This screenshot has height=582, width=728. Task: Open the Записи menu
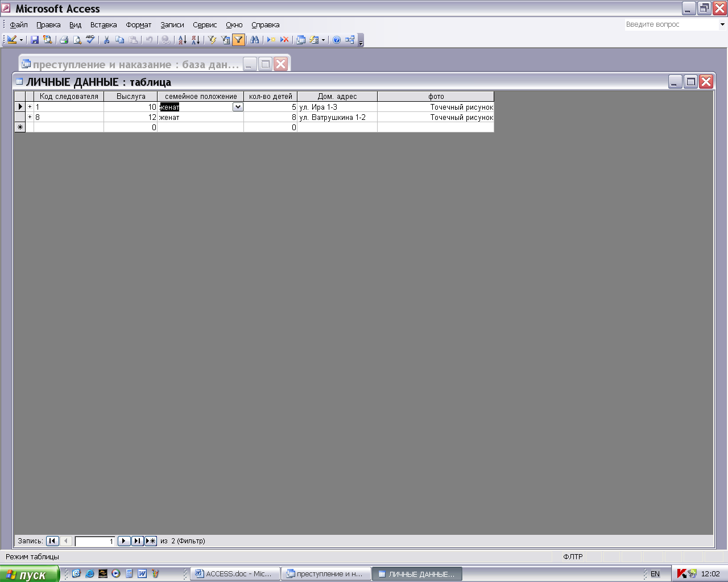(172, 24)
